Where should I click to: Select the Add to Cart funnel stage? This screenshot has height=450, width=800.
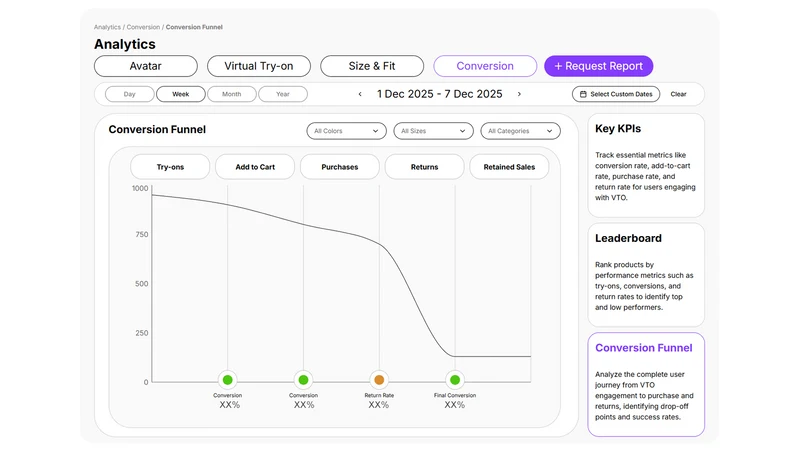pos(255,167)
